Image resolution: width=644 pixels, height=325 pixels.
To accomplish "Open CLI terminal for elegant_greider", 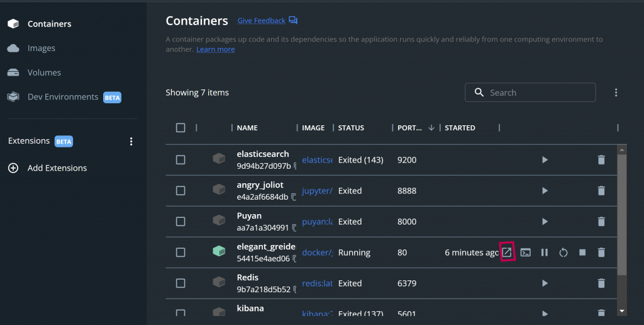I will coord(526,253).
